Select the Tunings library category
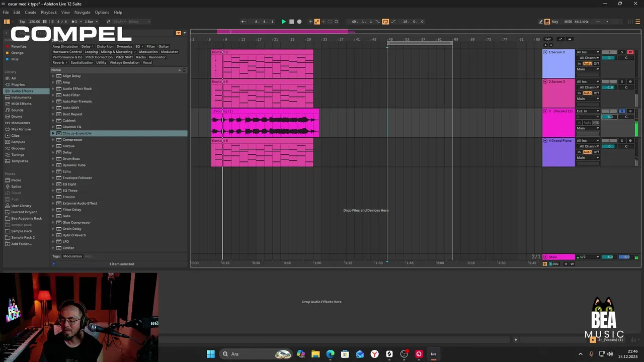 pyautogui.click(x=18, y=155)
